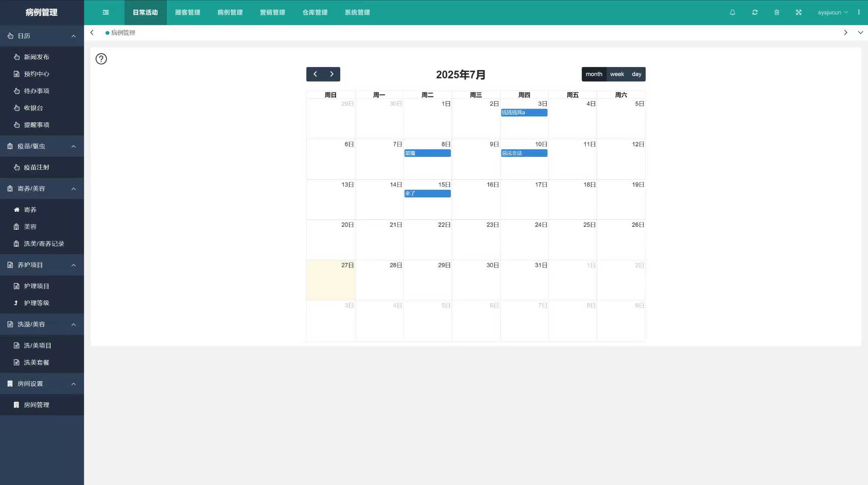The height and width of the screenshot is (485, 868).
Task: Open 预约中心 in the sidebar
Action: click(36, 74)
